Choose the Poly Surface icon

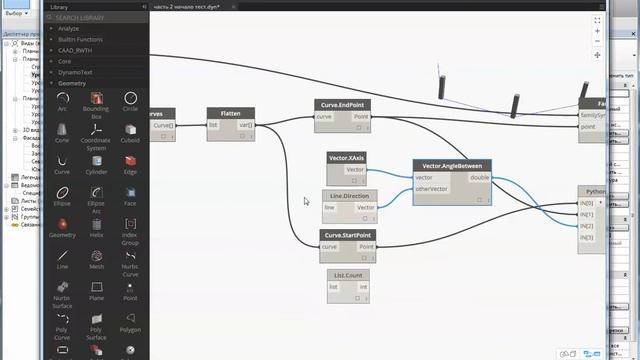[96, 319]
